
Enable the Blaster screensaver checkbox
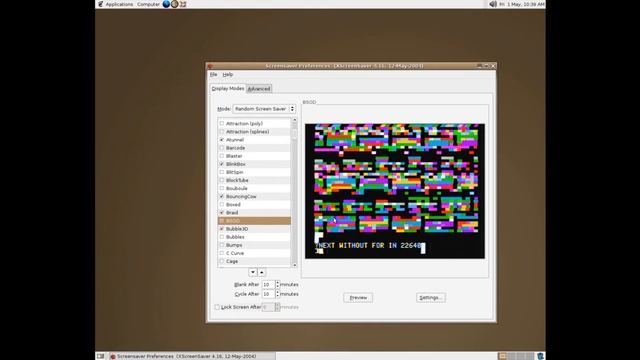[222, 156]
